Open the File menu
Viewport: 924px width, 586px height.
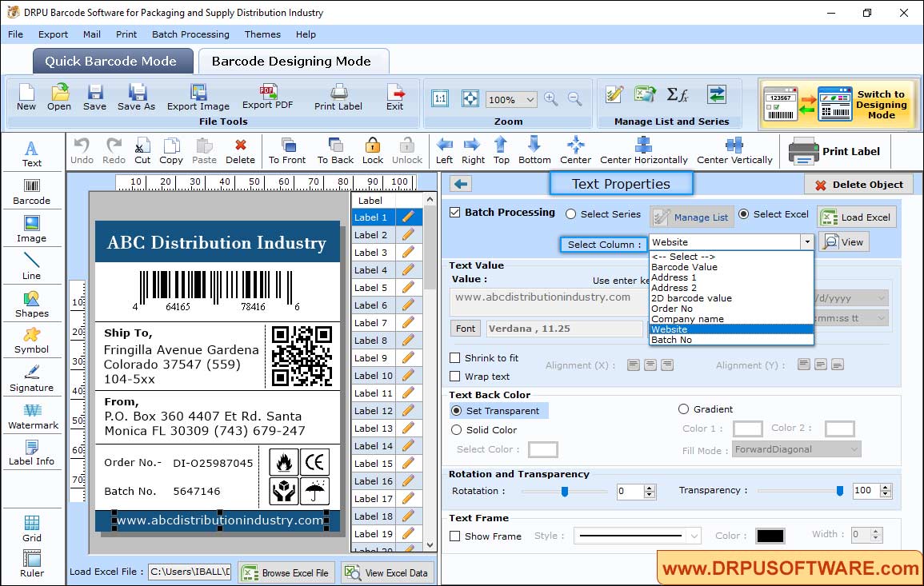(x=16, y=34)
